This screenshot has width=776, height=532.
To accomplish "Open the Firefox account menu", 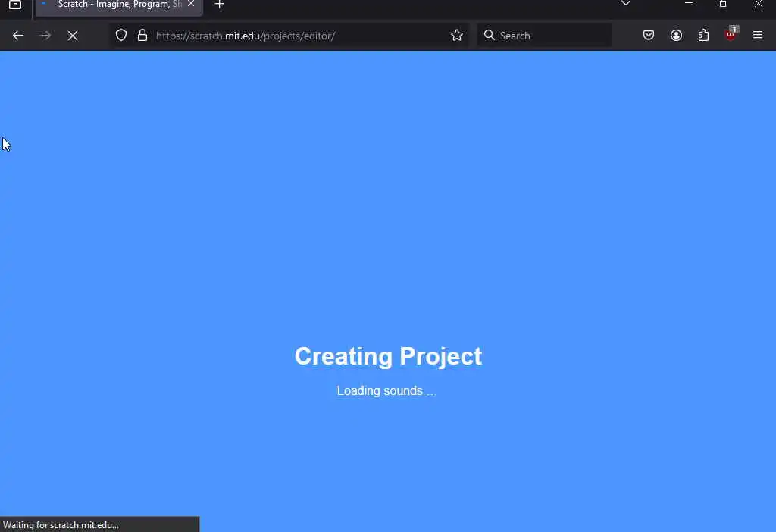I will 676,35.
